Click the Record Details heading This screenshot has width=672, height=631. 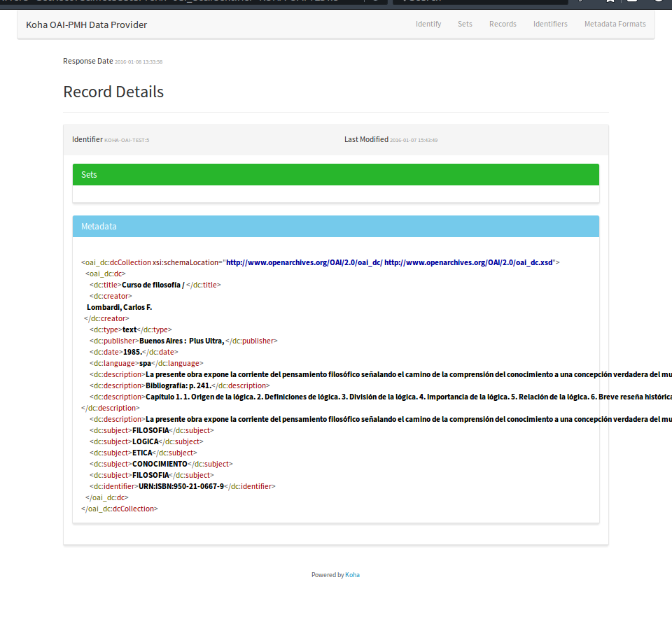click(x=113, y=92)
